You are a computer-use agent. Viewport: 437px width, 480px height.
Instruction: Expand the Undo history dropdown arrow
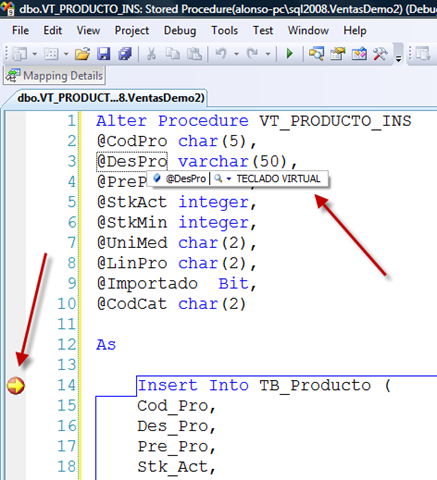[x=236, y=54]
